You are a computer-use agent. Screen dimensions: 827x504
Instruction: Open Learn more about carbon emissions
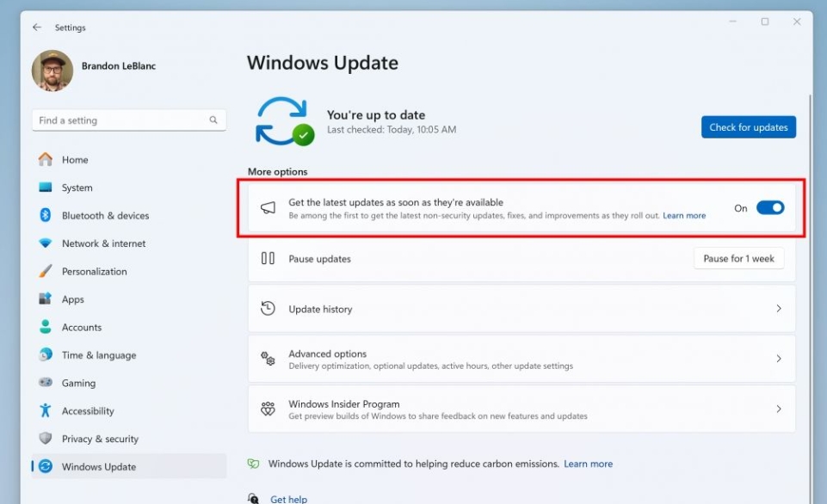(588, 464)
